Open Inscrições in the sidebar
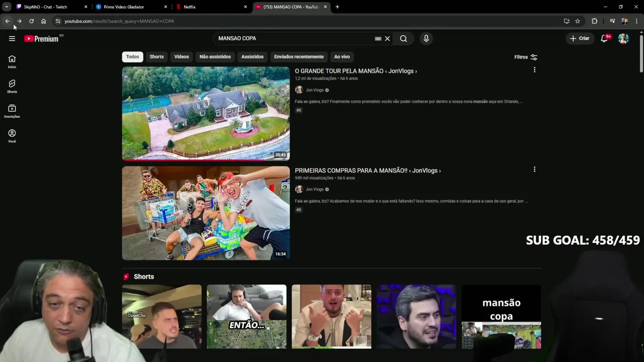Viewport: 644px width, 362px height. tap(12, 111)
